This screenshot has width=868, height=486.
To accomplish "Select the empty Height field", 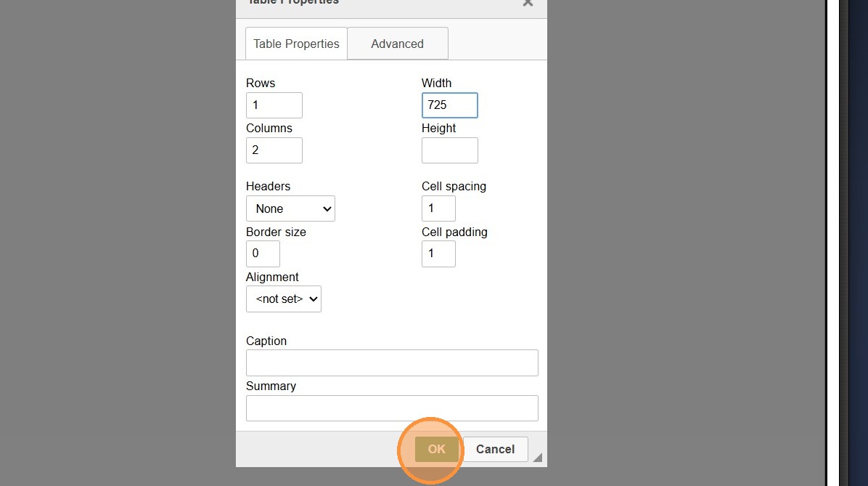I will point(449,150).
